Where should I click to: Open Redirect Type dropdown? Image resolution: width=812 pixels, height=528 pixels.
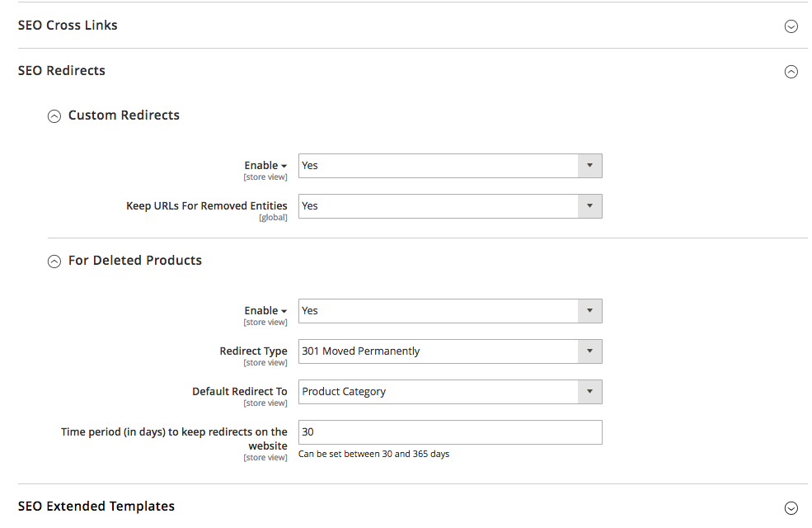450,351
